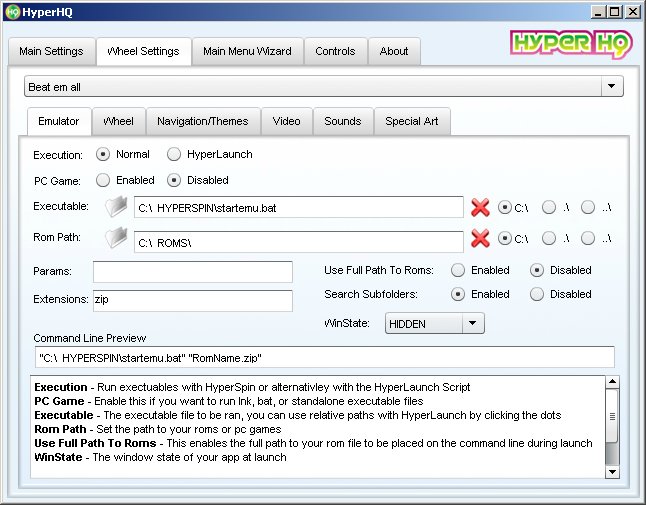Disable Search Subfolders
646x505 pixels.
(x=537, y=294)
